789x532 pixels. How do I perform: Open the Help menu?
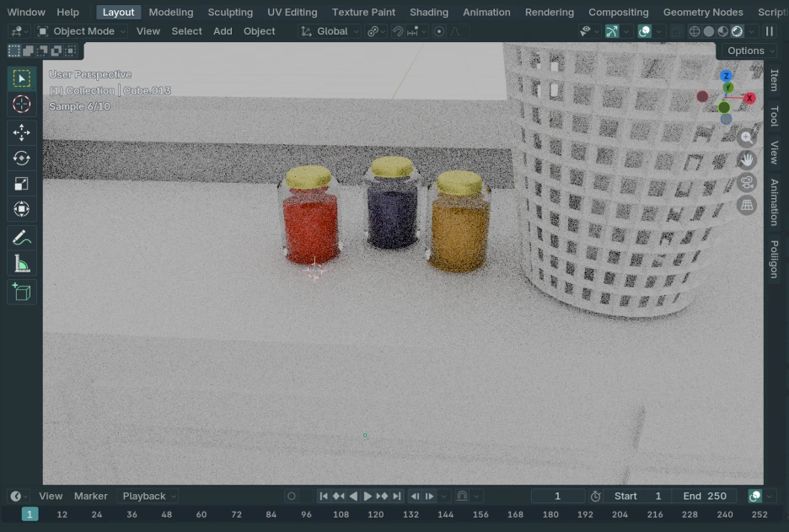67,12
